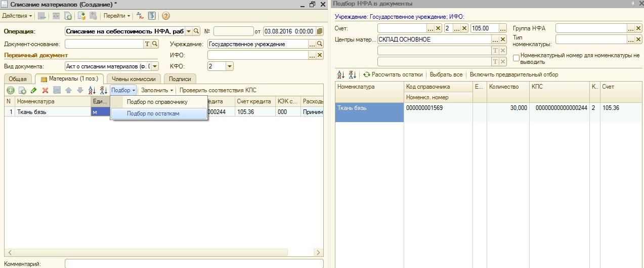Click the Количество column header in Подбор НФА
The image size is (644, 268).
click(507, 92)
